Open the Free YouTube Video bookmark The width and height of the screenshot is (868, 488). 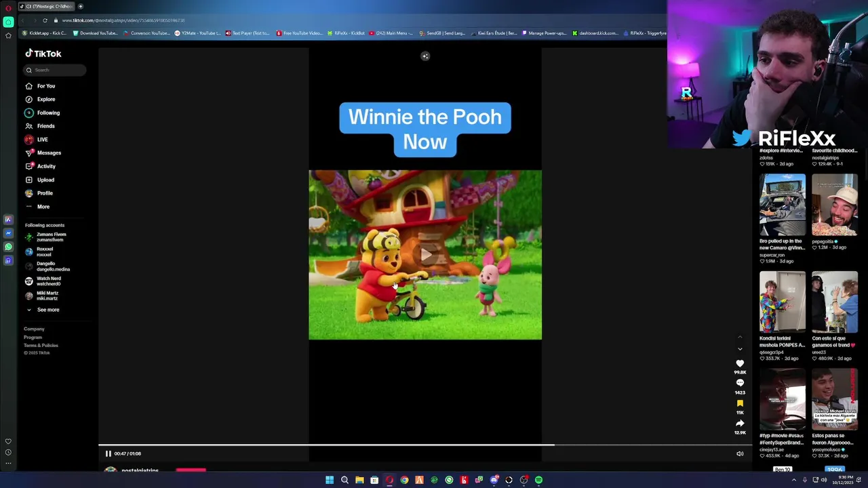[299, 33]
